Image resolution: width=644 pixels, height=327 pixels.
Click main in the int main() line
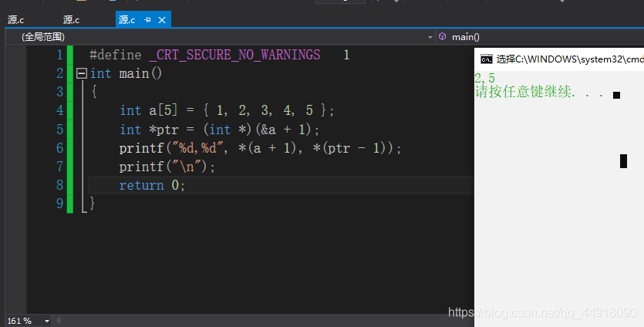tap(134, 73)
